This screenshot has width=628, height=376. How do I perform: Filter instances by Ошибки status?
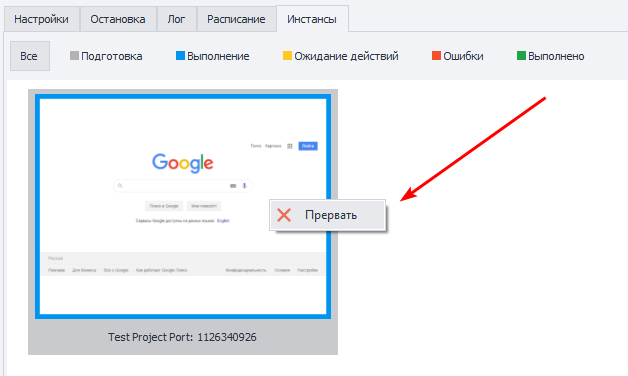tap(458, 56)
